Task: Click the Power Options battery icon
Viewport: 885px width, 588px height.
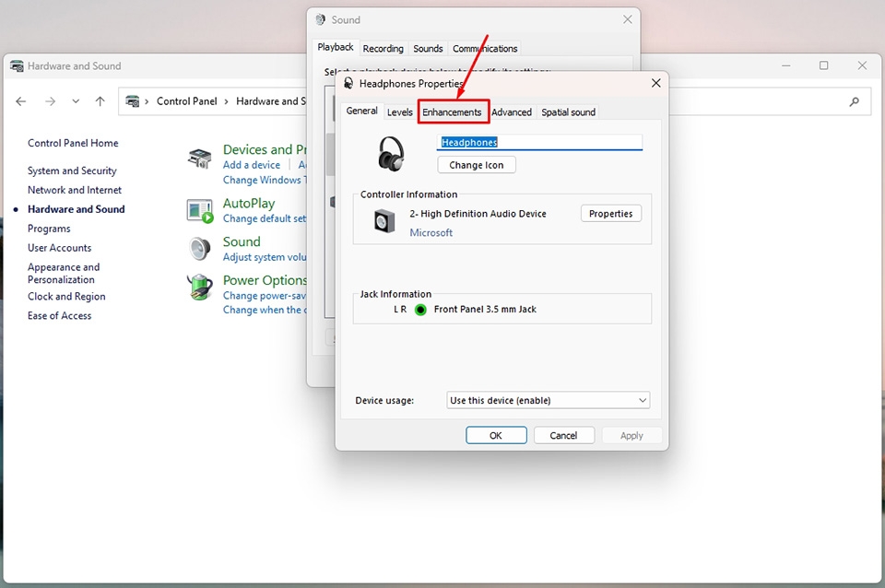Action: point(199,288)
